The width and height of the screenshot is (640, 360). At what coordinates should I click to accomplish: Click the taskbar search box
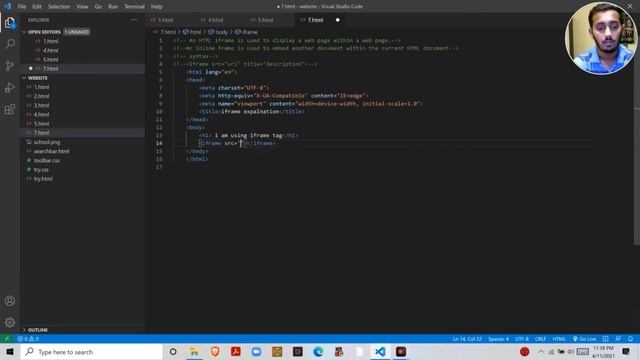[92, 351]
